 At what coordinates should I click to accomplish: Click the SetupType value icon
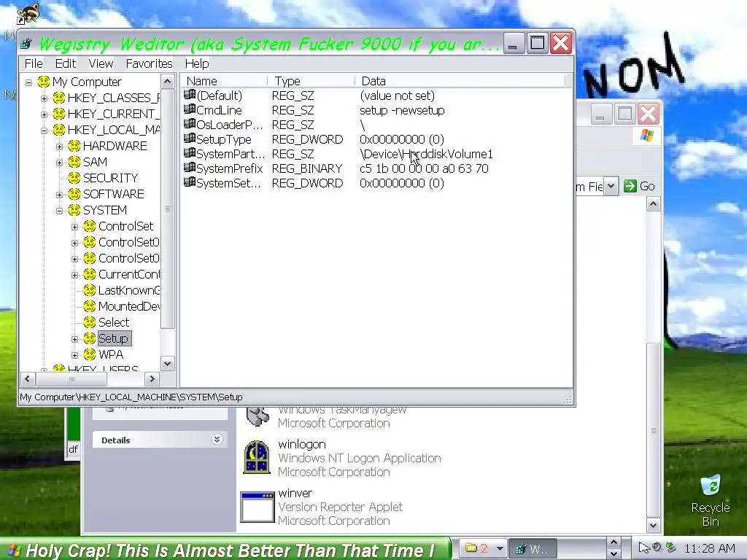click(190, 139)
